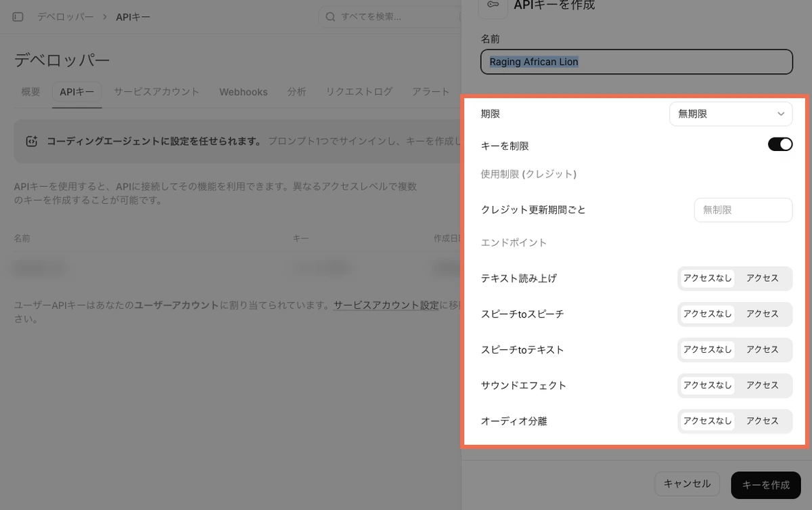Viewport: 812px width, 510px height.
Task: Open the 概要 tab
Action: tap(30, 91)
